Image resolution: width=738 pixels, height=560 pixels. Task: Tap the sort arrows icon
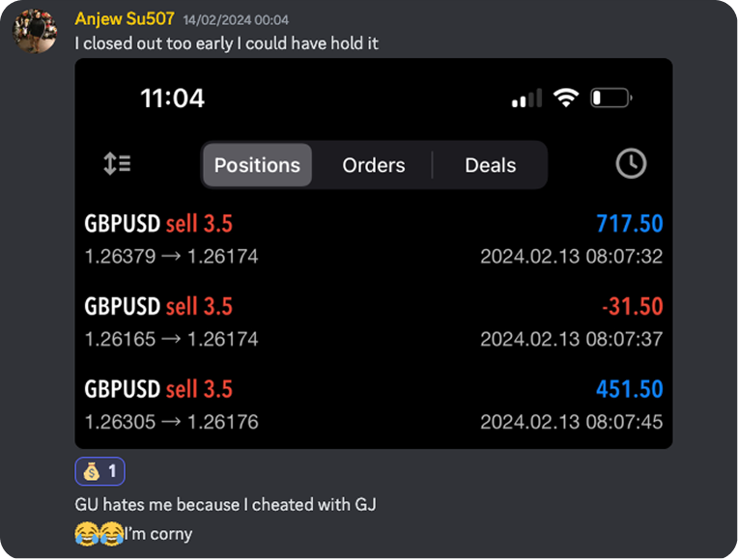(118, 164)
